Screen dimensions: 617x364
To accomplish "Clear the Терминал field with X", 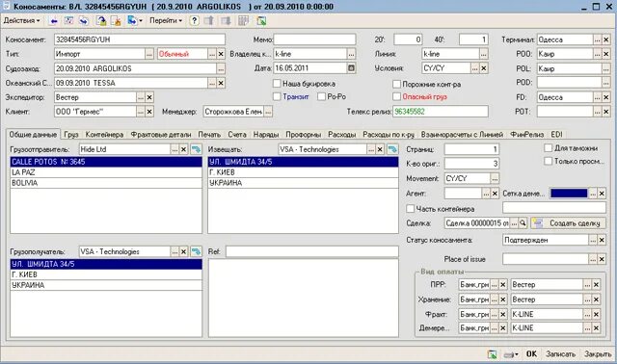I will point(606,39).
